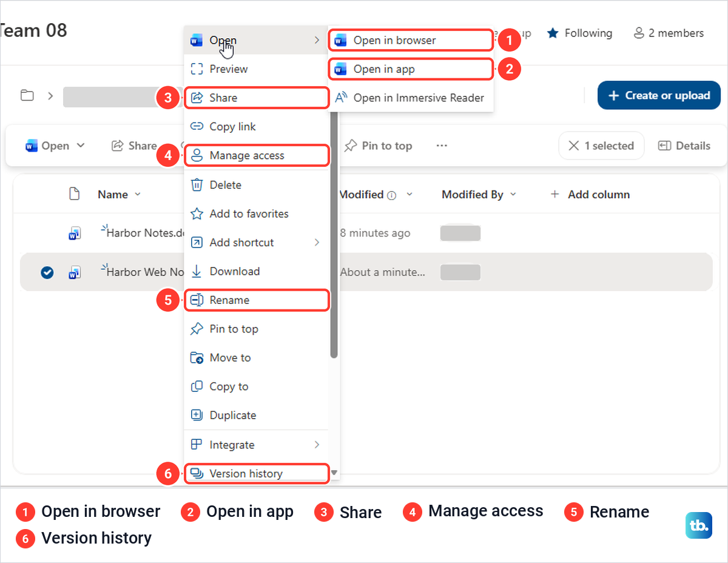
Task: Click the Version history stack icon
Action: coord(197,474)
